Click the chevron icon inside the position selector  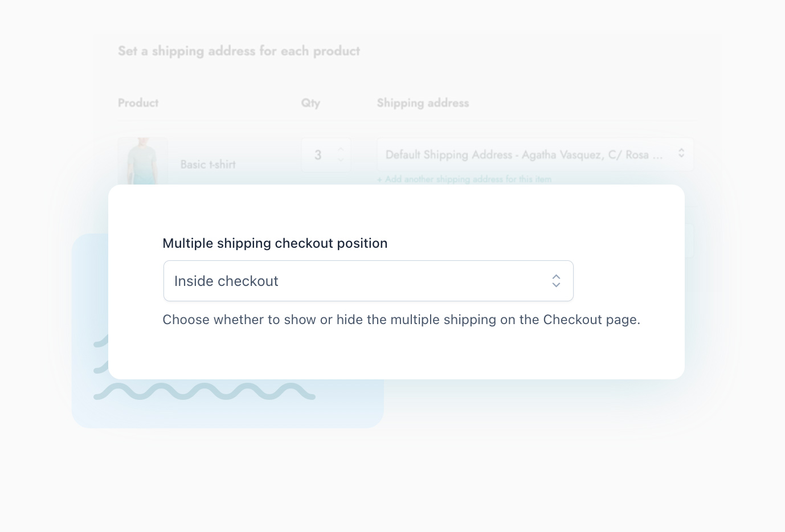point(556,281)
